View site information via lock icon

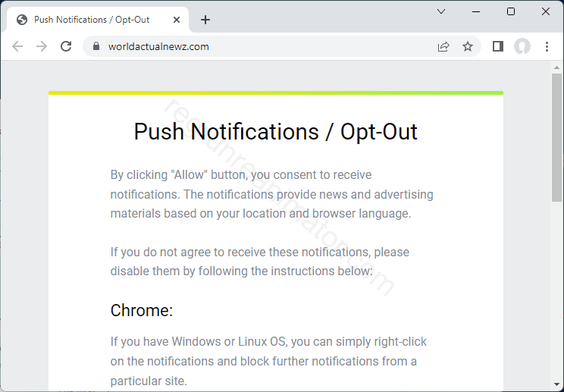[x=96, y=46]
